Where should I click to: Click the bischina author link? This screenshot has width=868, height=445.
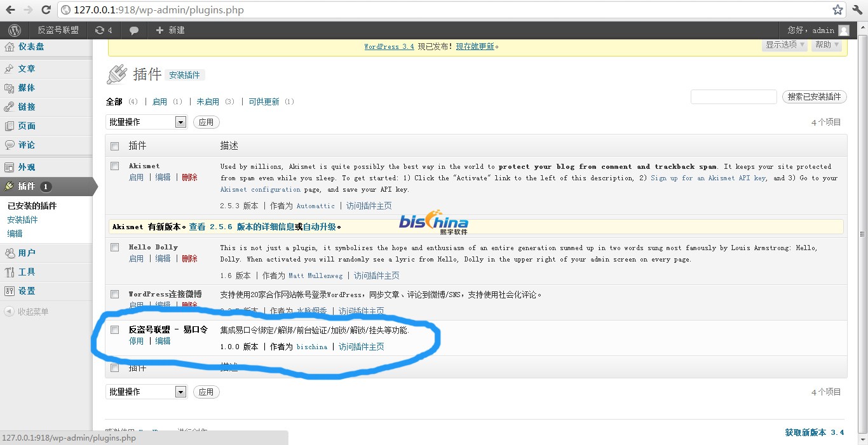(312, 347)
